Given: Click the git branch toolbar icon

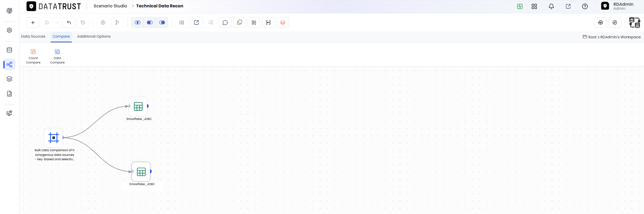Looking at the screenshot, I should tap(117, 23).
